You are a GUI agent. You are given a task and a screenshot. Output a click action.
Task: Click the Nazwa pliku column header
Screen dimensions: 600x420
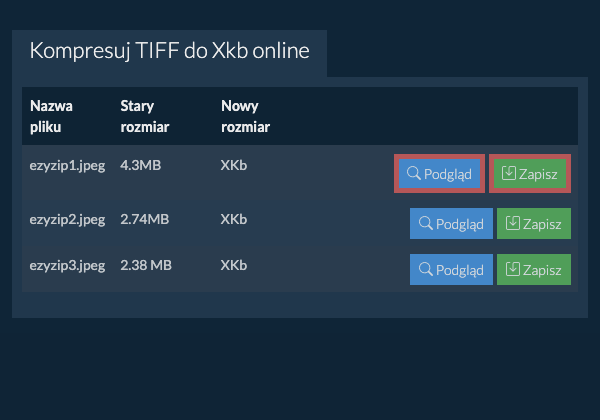click(52, 116)
